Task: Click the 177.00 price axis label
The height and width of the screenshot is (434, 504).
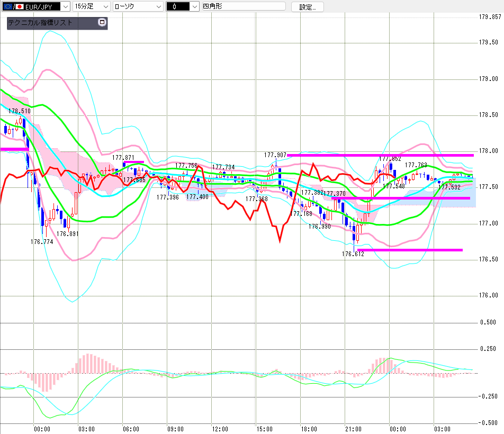Action: point(488,223)
